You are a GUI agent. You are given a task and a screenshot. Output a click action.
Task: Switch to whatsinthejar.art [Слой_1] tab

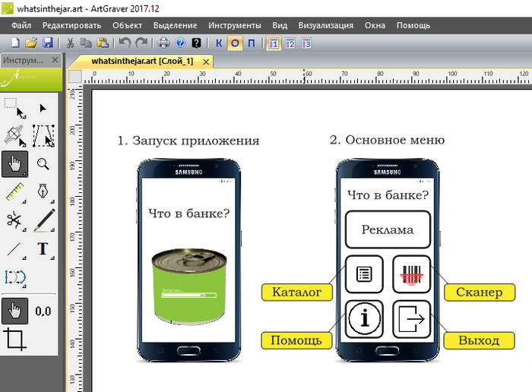142,62
